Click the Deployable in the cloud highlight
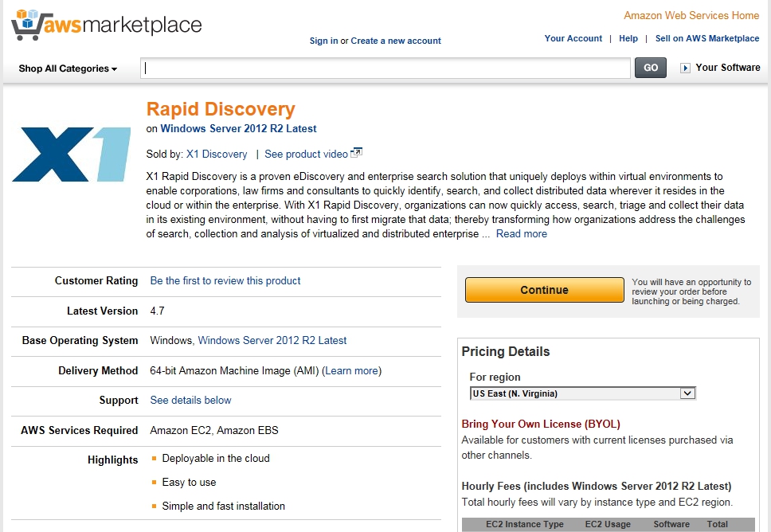The width and height of the screenshot is (771, 532). 216,458
